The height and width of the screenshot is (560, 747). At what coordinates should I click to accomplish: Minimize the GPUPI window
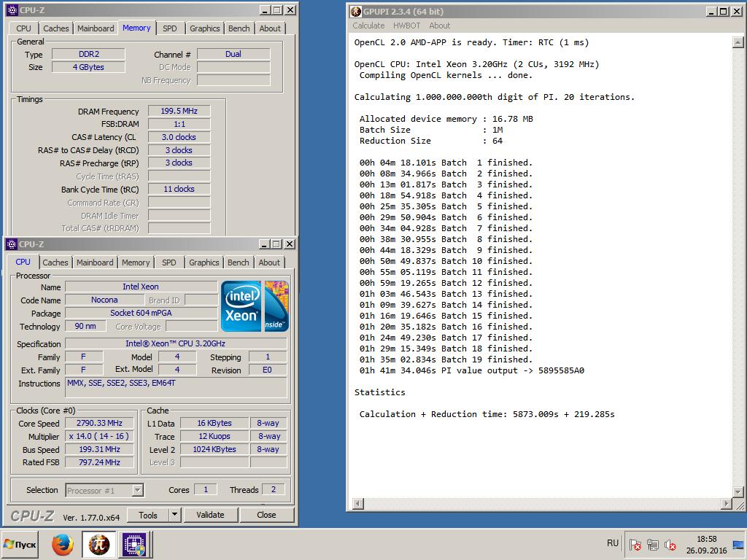pos(712,12)
